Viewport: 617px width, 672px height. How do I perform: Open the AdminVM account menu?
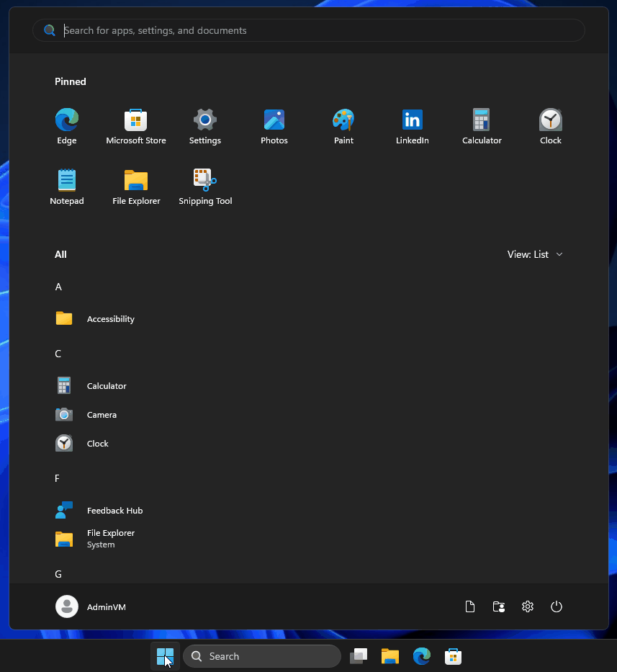[90, 606]
